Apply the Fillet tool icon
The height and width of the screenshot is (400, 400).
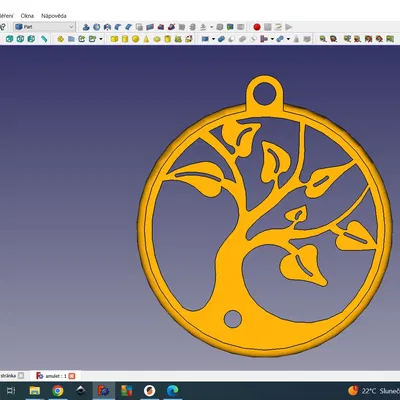[118, 27]
